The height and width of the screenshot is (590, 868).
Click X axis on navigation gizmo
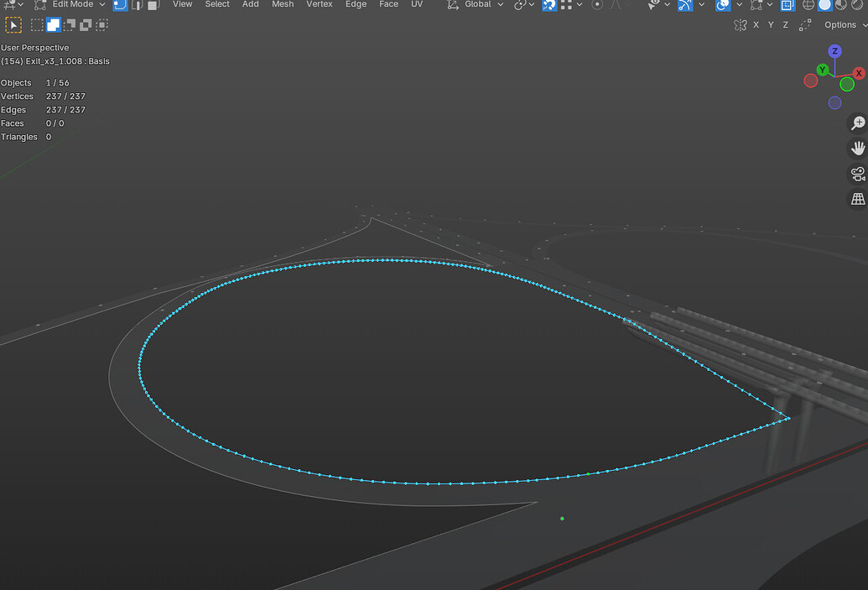pyautogui.click(x=859, y=72)
